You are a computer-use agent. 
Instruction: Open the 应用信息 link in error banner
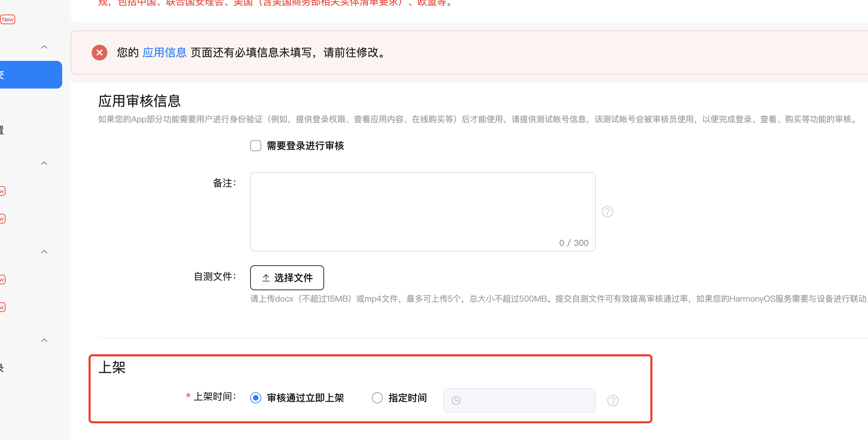(164, 53)
